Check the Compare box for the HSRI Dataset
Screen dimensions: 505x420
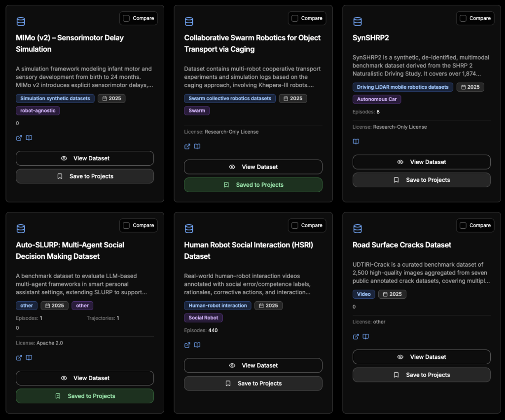pos(295,225)
